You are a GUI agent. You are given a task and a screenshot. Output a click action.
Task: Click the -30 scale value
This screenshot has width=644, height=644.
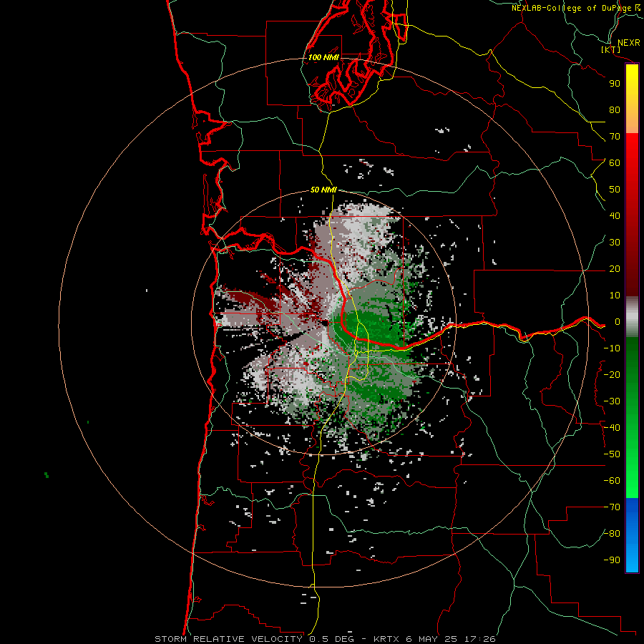(x=612, y=401)
